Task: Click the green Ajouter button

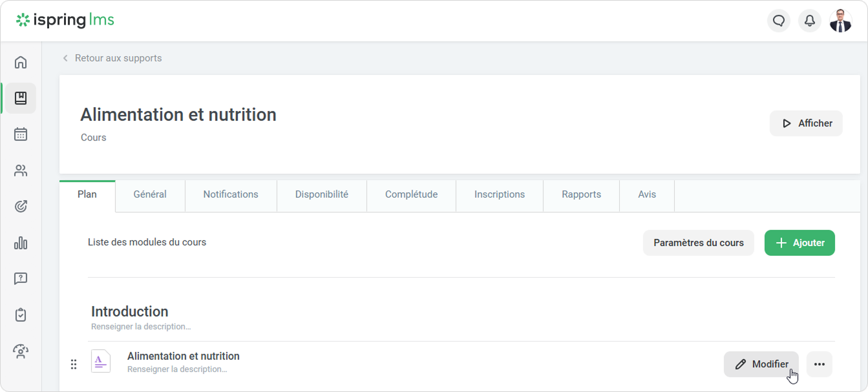Action: (799, 243)
